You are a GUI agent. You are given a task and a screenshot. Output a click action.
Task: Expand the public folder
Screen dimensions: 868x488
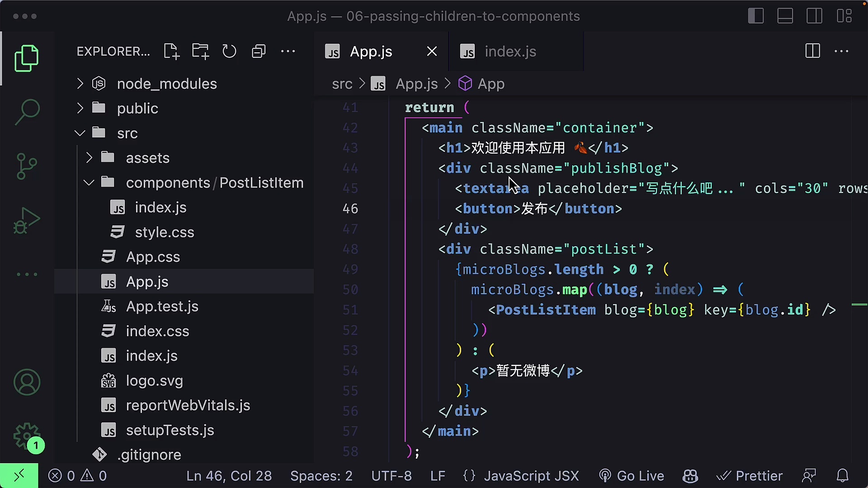tap(184, 108)
